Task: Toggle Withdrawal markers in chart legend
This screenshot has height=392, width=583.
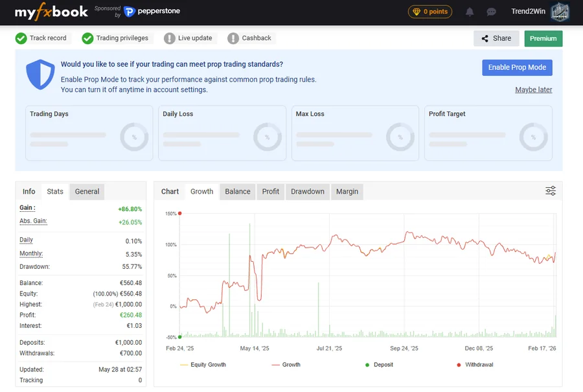Action: (x=475, y=365)
